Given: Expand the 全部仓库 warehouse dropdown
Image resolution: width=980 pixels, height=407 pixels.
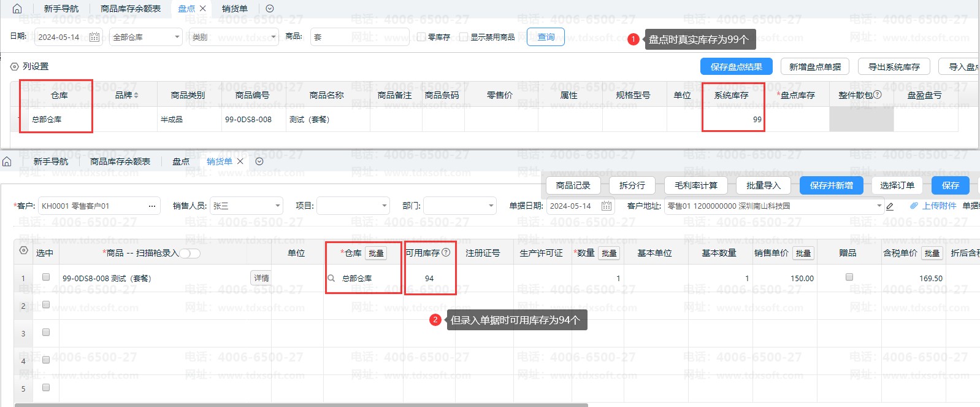Looking at the screenshot, I should click(x=177, y=37).
